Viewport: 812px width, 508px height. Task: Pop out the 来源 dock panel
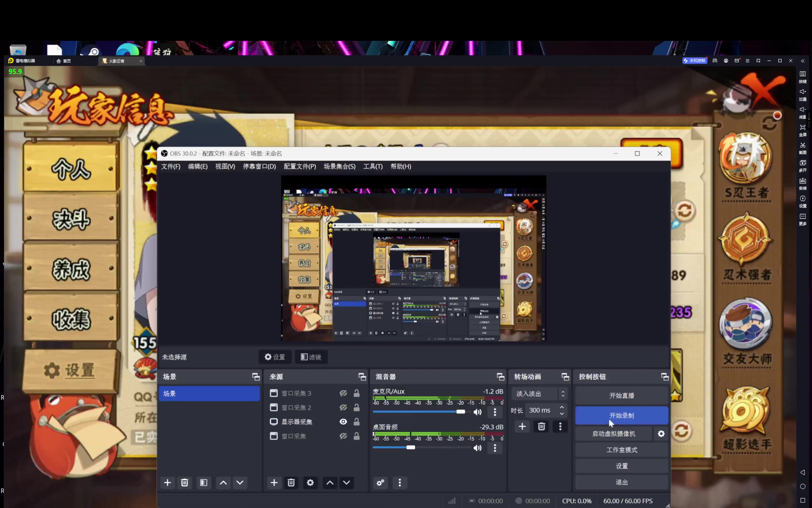tap(362, 377)
